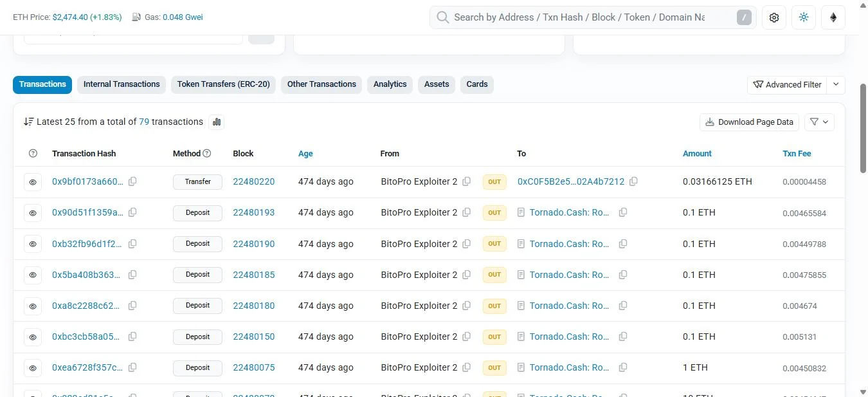Copy transaction hash 0xea6728f357c
This screenshot has width=868, height=397.
click(132, 367)
